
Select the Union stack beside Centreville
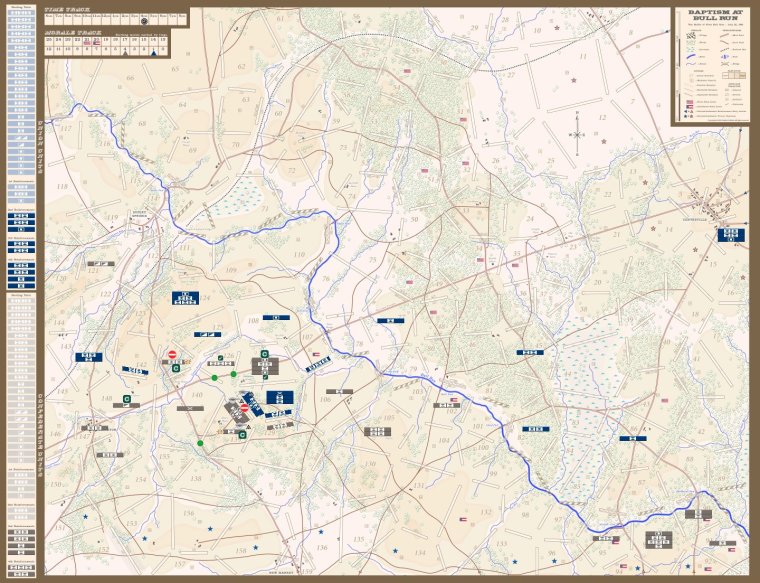[x=731, y=235]
